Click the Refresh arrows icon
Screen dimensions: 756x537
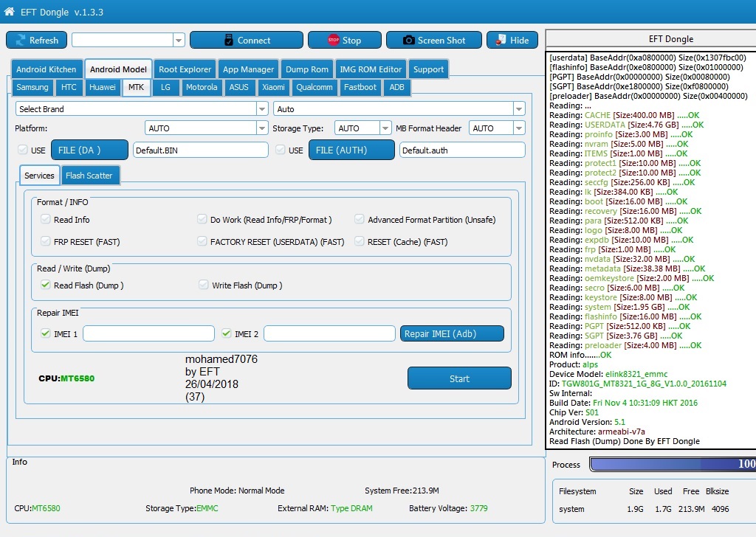click(x=20, y=41)
